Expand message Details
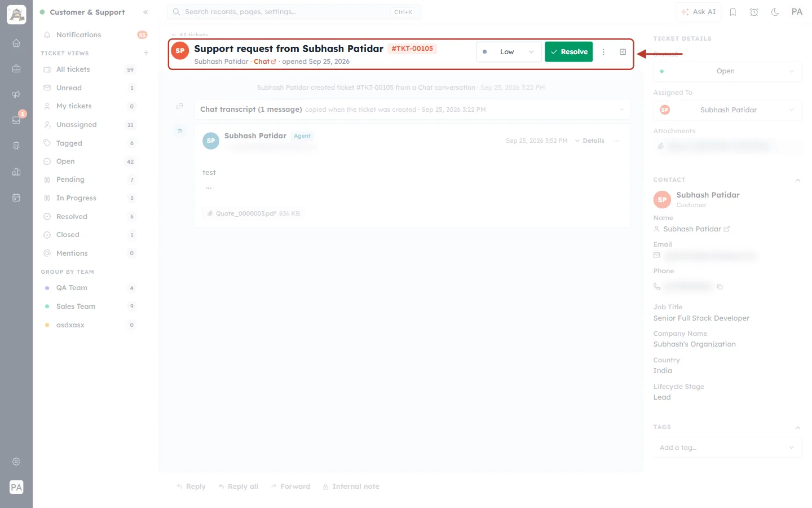 click(x=590, y=141)
